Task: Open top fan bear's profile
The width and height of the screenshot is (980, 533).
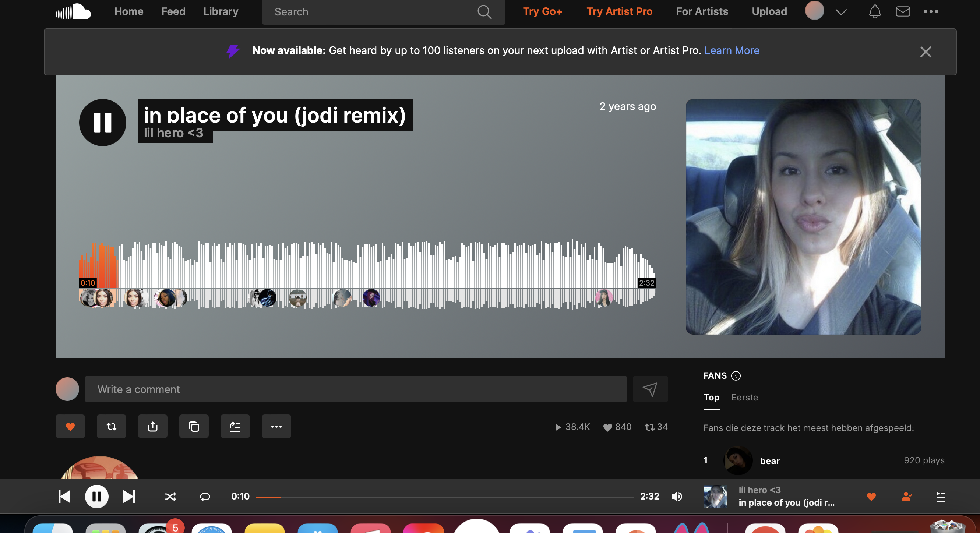Action: (770, 461)
